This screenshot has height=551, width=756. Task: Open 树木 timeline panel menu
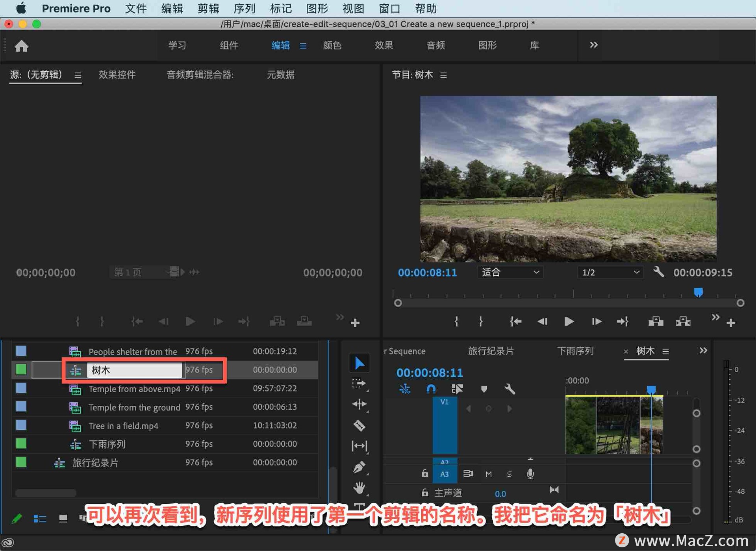[665, 351]
